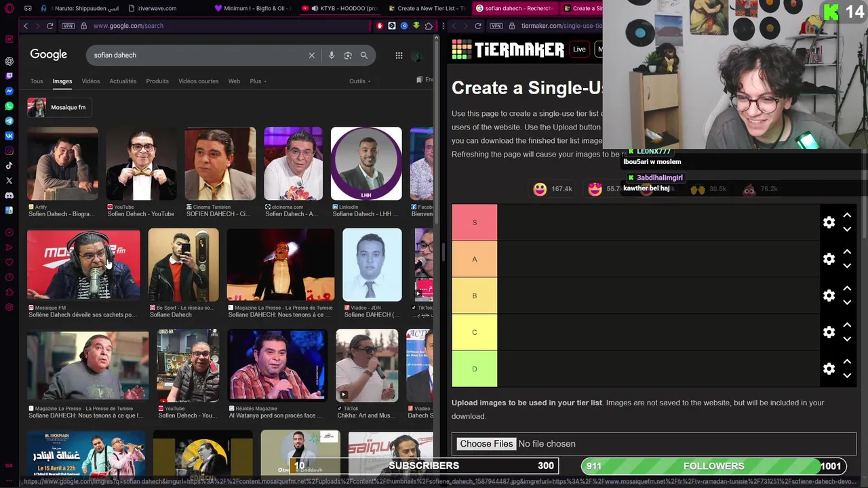Move tier D row down arrow

pyautogui.click(x=847, y=375)
